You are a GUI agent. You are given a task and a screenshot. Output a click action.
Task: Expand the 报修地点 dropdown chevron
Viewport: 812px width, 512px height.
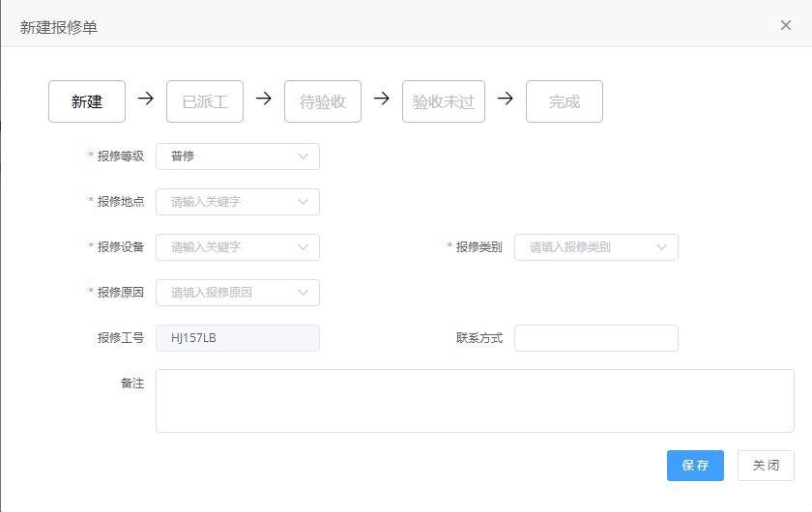pos(303,202)
